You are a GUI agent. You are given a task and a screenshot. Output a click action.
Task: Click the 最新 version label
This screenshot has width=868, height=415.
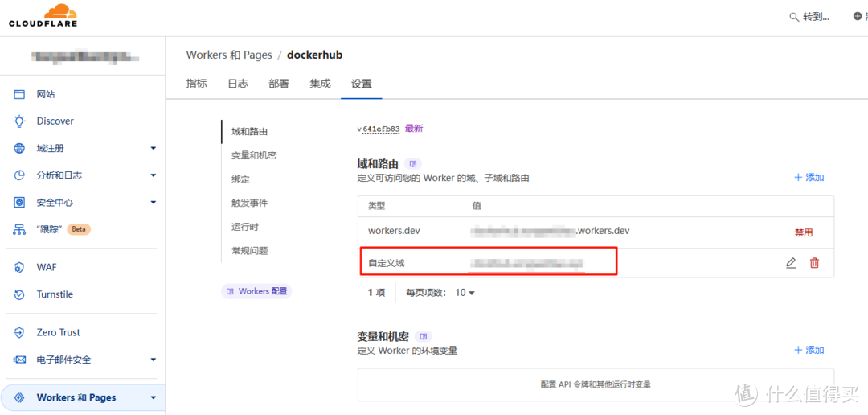click(414, 129)
